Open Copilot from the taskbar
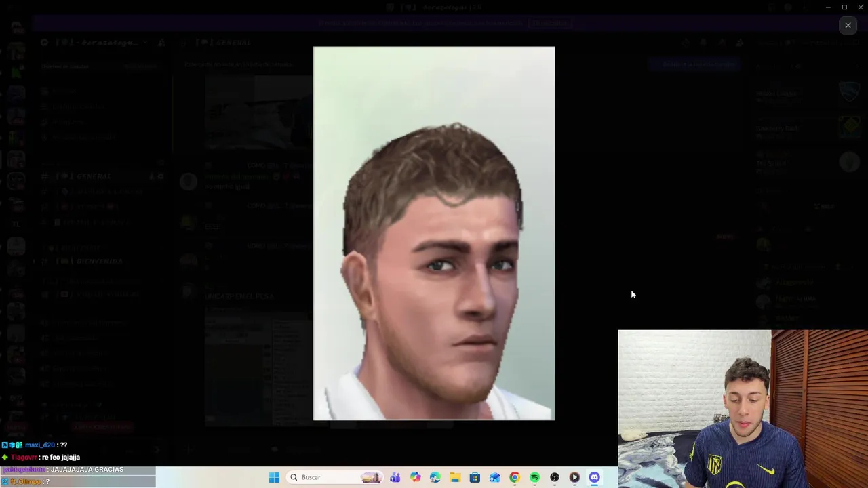The image size is (868, 488). click(415, 477)
